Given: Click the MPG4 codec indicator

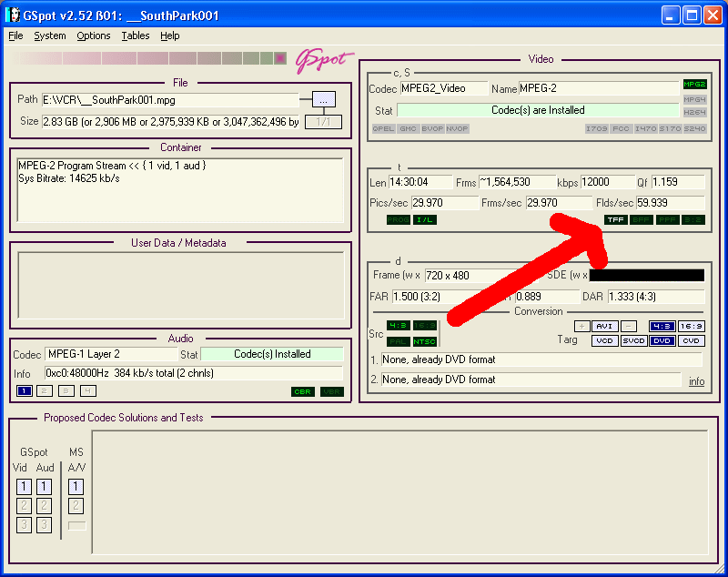Looking at the screenshot, I should coord(694,99).
